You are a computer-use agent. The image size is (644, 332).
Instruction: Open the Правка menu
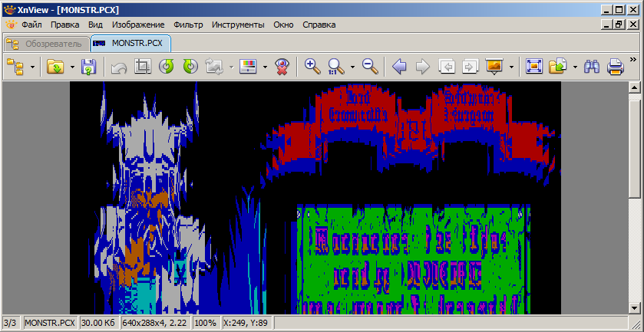click(65, 25)
